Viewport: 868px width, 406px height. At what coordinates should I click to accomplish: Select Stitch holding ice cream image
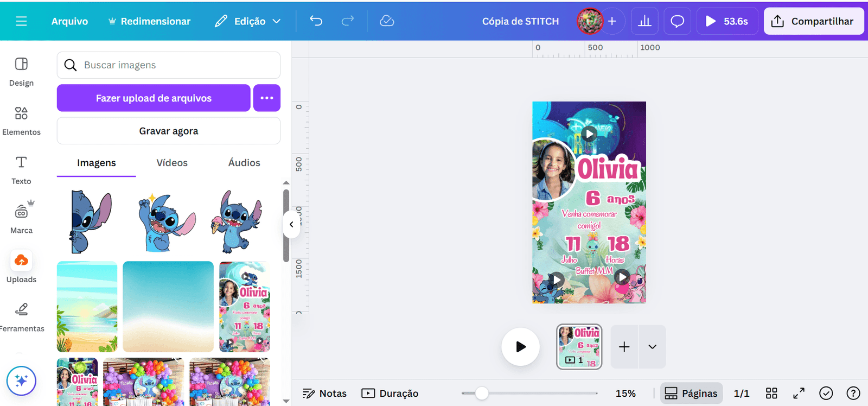(237, 221)
